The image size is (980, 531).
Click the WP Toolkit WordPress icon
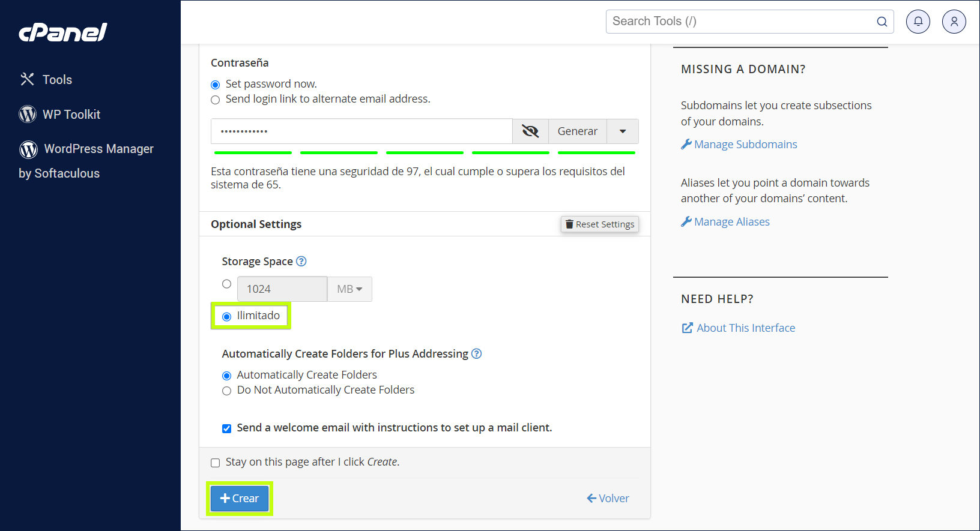tap(28, 114)
